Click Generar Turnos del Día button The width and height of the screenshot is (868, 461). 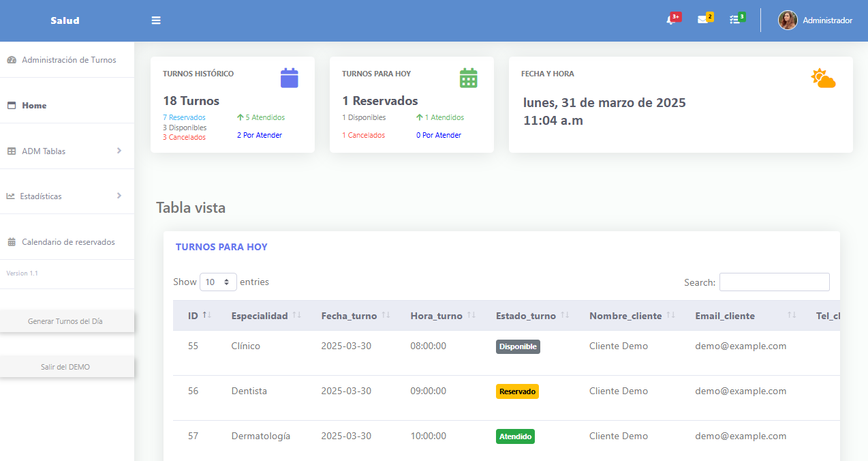tap(65, 321)
